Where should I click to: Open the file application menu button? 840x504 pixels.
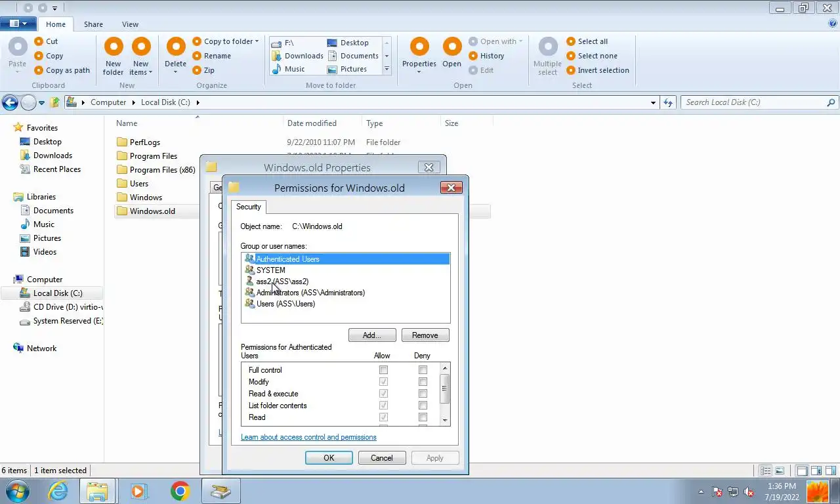18,24
